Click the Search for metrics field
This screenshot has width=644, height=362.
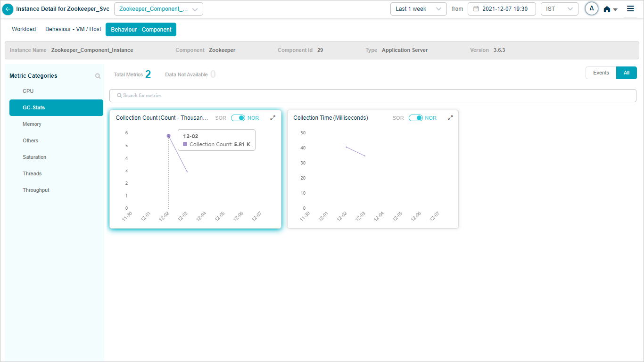pyautogui.click(x=372, y=96)
